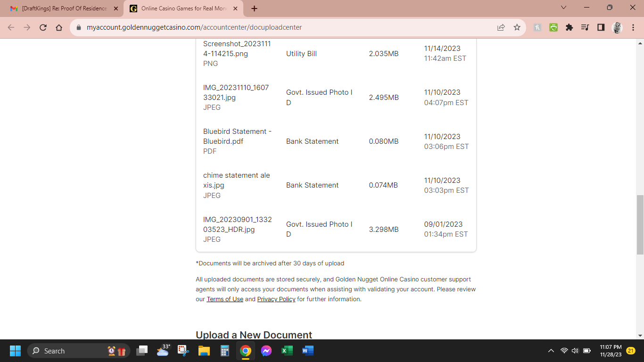This screenshot has width=644, height=362.
Task: Open the Terms of Use link
Action: tap(225, 299)
